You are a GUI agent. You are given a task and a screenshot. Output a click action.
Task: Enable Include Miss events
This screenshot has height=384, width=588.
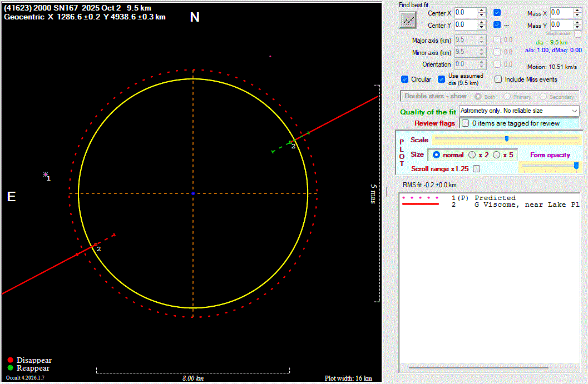pos(498,79)
